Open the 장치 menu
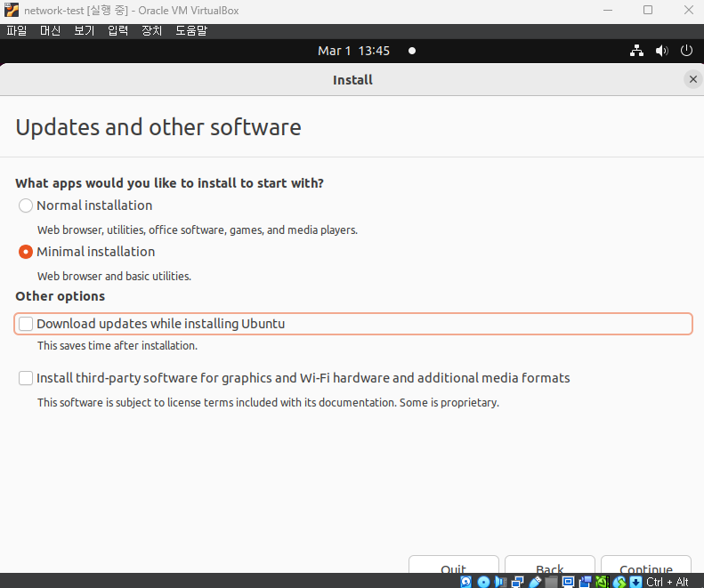Screen dimensions: 704x588 152,30
